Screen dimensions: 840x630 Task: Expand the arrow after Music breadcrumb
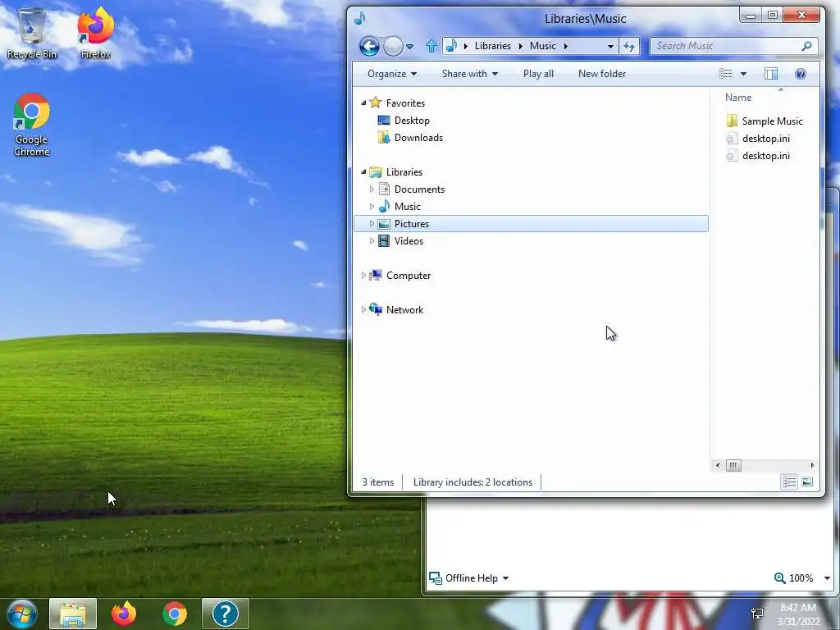pyautogui.click(x=566, y=46)
